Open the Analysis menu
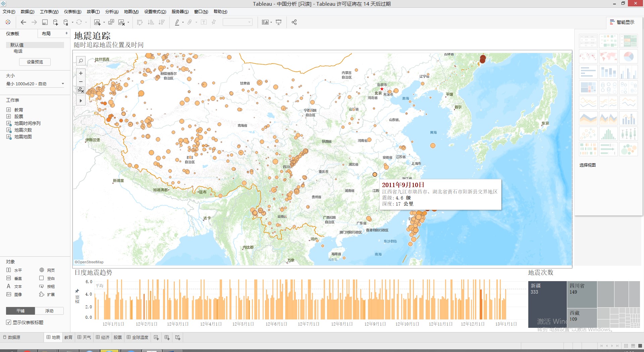The width and height of the screenshot is (644, 352). [x=112, y=12]
